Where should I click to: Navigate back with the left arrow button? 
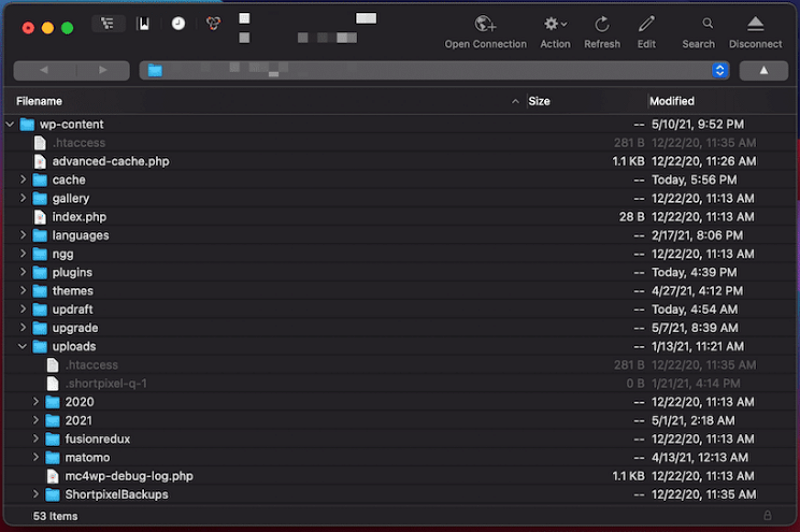(x=43, y=70)
